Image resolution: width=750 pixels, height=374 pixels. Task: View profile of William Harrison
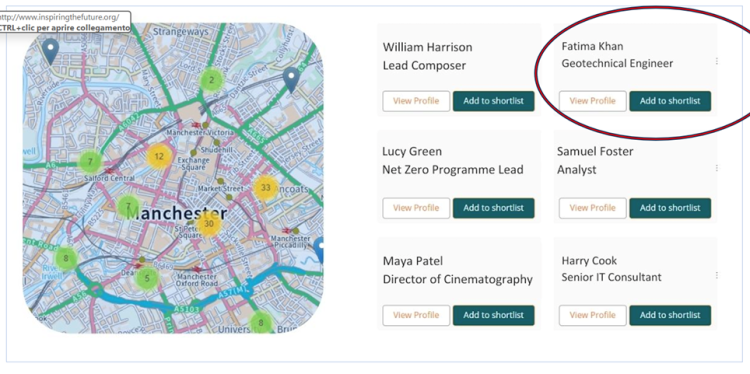[x=416, y=101]
